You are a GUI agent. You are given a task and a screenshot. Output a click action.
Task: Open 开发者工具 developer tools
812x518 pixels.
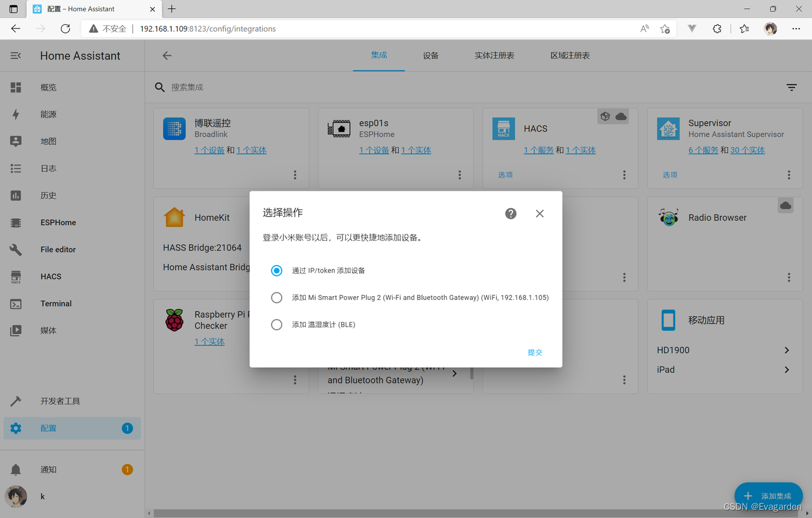point(72,401)
